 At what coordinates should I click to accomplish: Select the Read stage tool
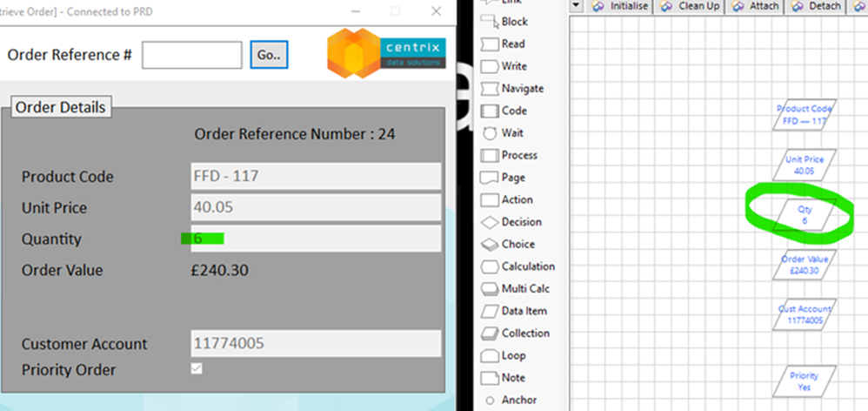coord(503,44)
